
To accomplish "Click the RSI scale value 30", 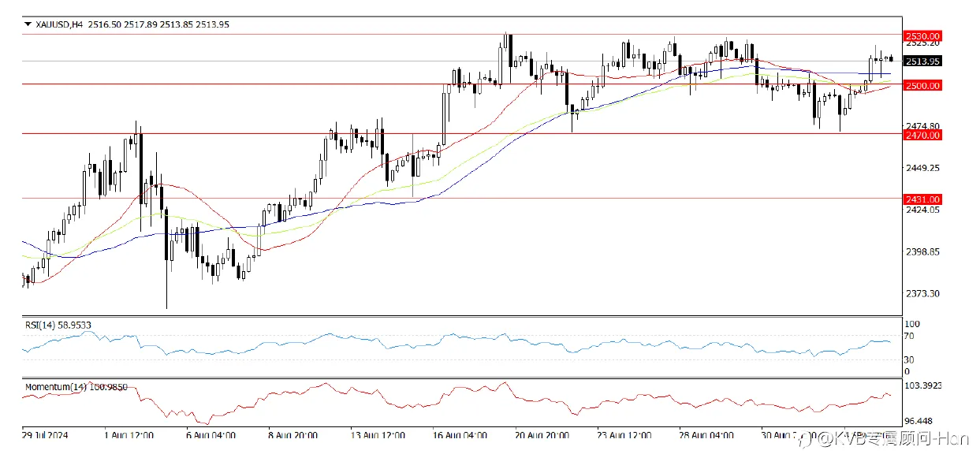I will tap(909, 359).
